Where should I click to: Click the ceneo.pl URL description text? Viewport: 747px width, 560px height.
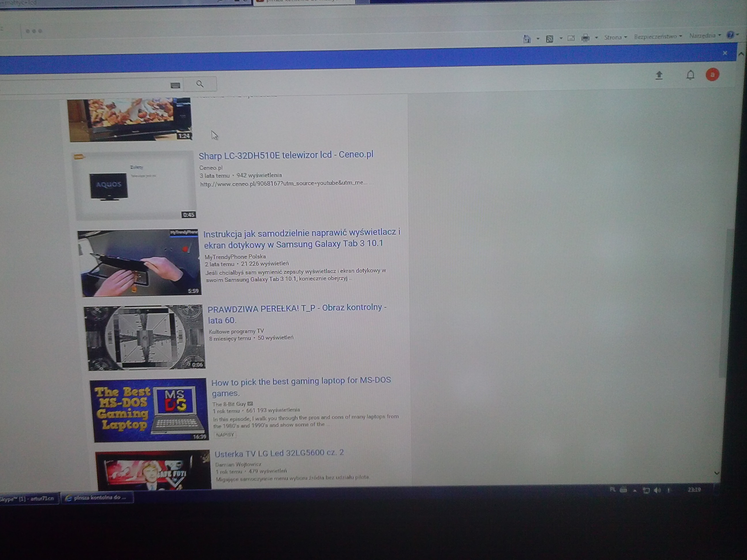point(284,183)
